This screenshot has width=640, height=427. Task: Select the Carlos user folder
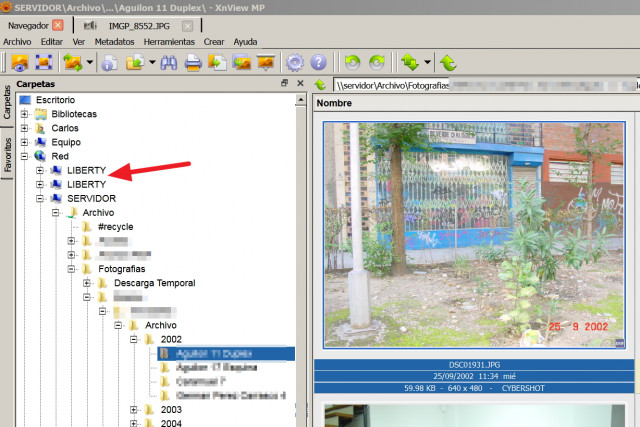click(64, 128)
